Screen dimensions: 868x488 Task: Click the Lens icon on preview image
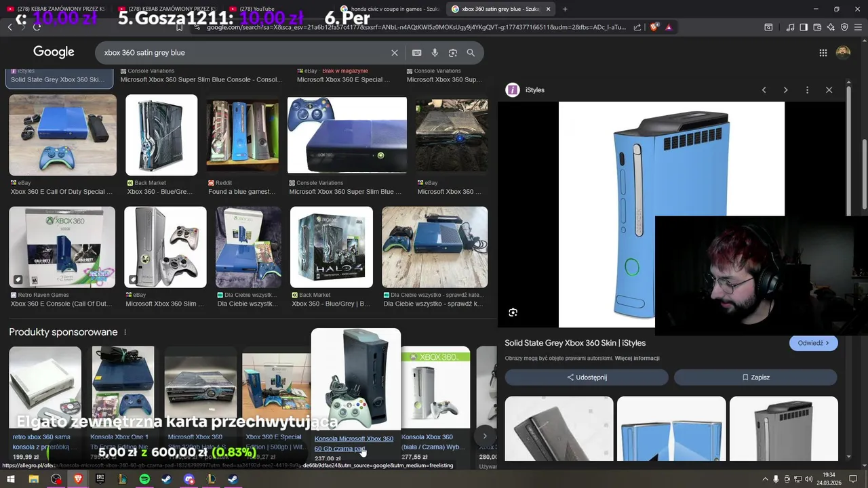[513, 312]
